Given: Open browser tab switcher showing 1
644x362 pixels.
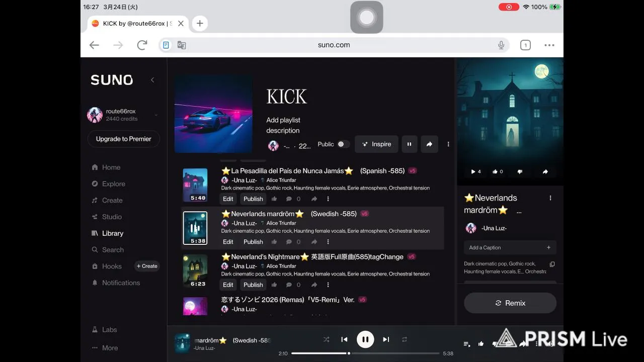Looking at the screenshot, I should click(x=525, y=45).
